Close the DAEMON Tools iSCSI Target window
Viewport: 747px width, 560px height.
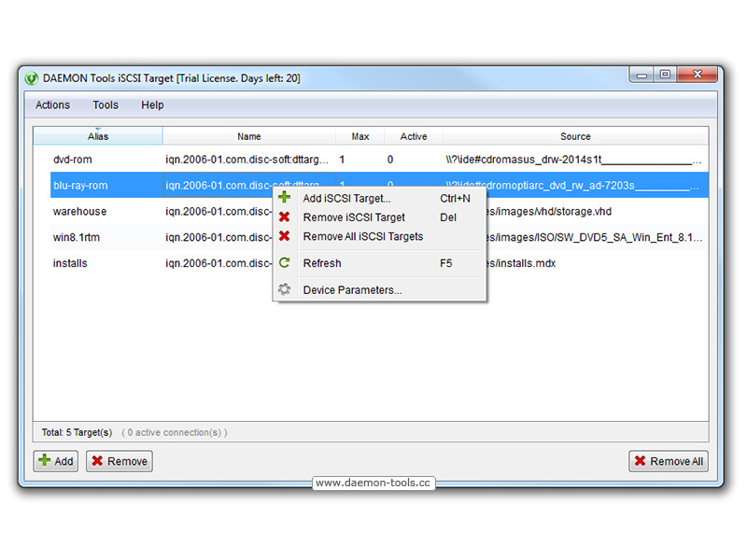pyautogui.click(x=698, y=75)
